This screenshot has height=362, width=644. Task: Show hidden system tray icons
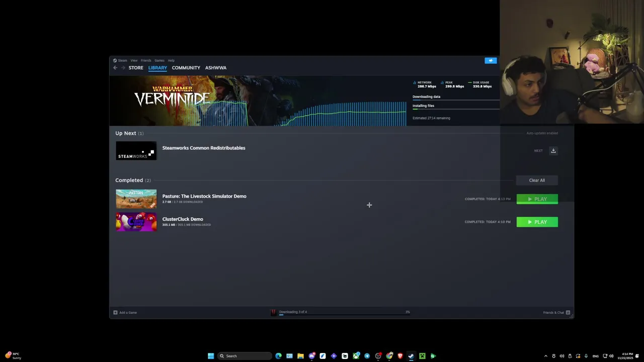click(x=546, y=356)
